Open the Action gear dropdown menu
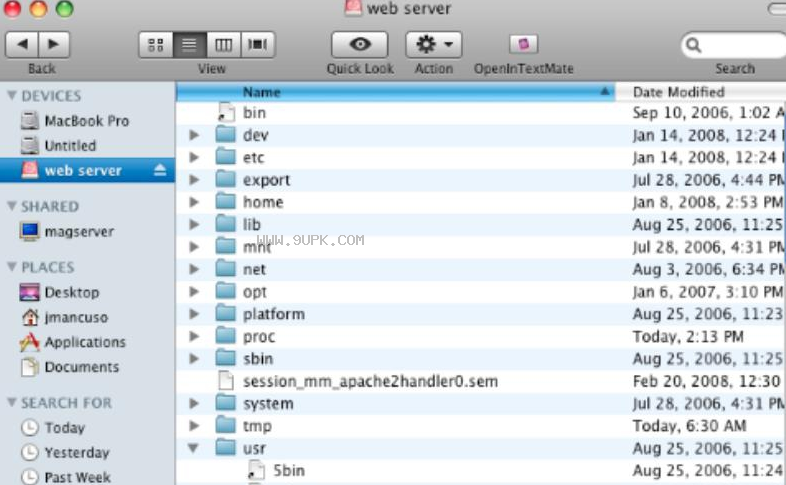The width and height of the screenshot is (786, 485). (x=434, y=45)
